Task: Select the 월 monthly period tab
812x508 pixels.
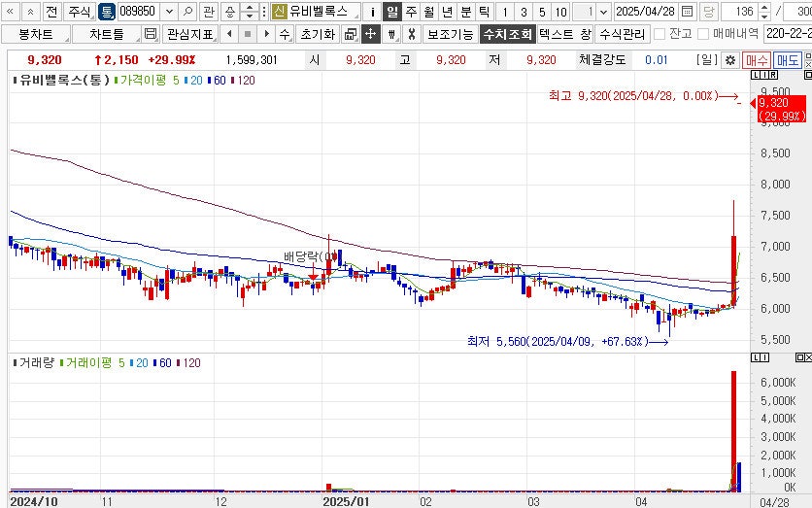Action: click(428, 12)
